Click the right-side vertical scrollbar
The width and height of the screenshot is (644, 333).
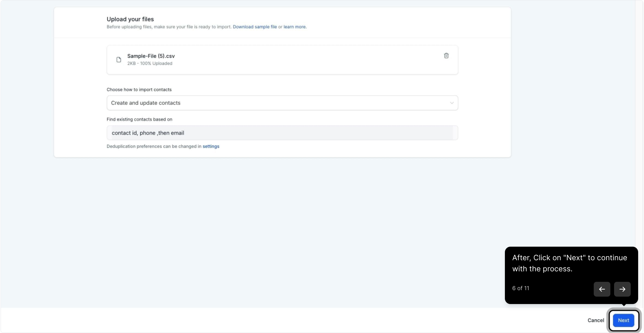639,154
